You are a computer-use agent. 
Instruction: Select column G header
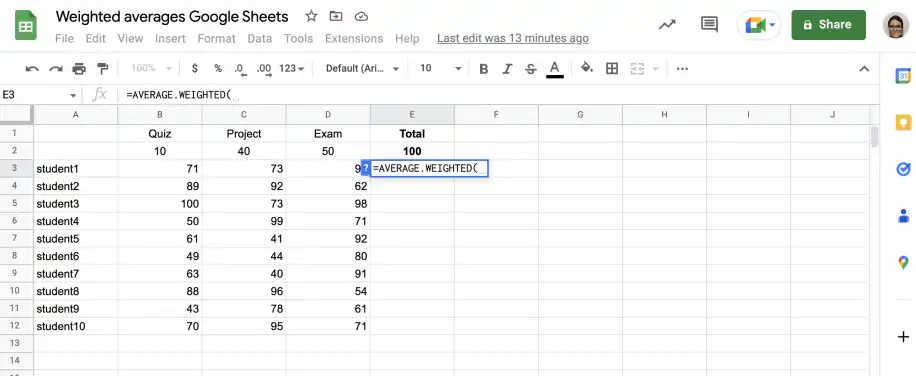(581, 115)
